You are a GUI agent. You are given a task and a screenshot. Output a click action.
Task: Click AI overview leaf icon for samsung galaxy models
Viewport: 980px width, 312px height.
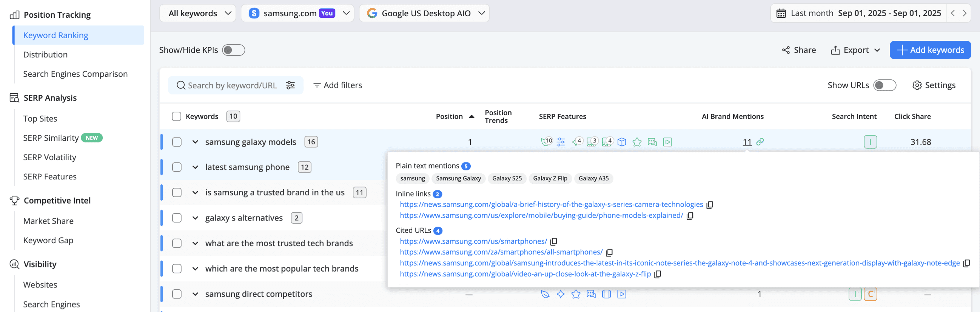tap(546, 142)
